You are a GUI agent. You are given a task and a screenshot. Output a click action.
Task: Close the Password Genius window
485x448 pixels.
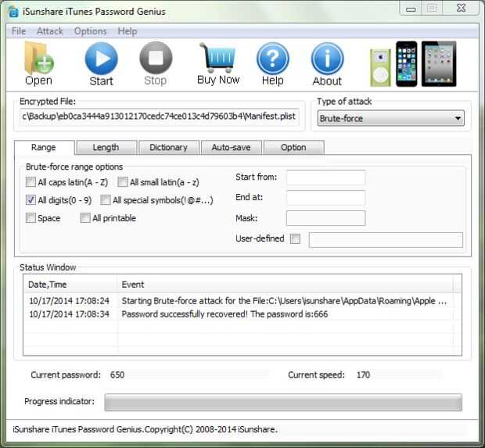pyautogui.click(x=461, y=8)
